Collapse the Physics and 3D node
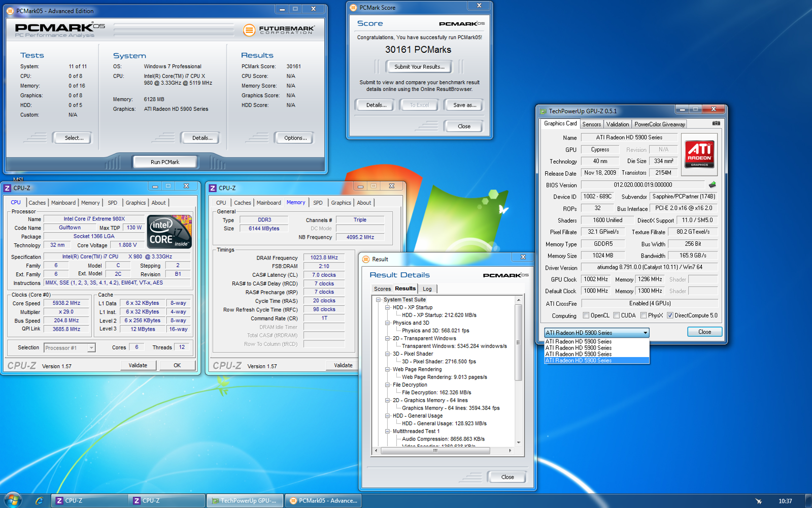Image resolution: width=812 pixels, height=508 pixels. point(387,323)
